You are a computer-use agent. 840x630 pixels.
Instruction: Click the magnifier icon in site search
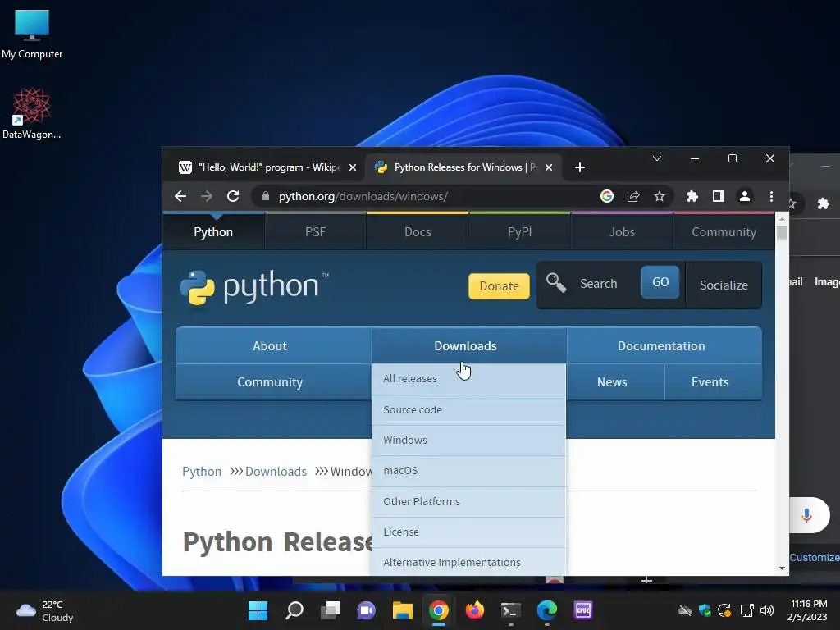[x=555, y=283]
